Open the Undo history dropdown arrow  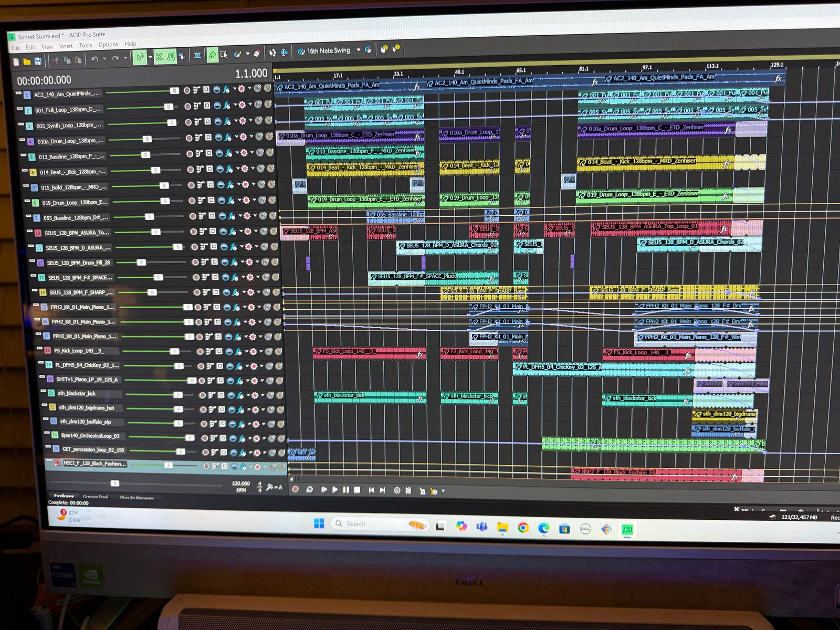(104, 59)
